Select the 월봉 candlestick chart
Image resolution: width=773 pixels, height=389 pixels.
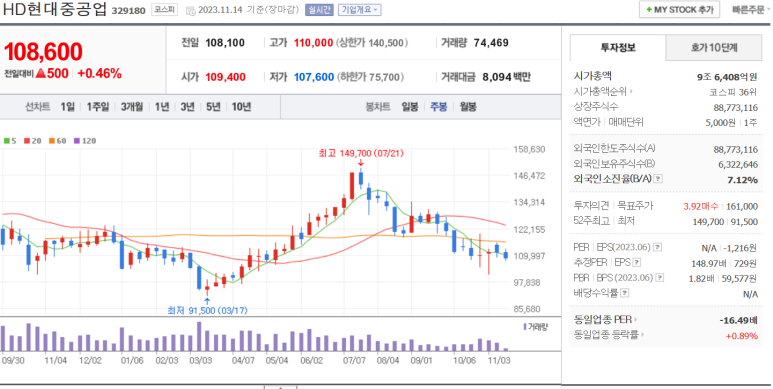[468, 106]
